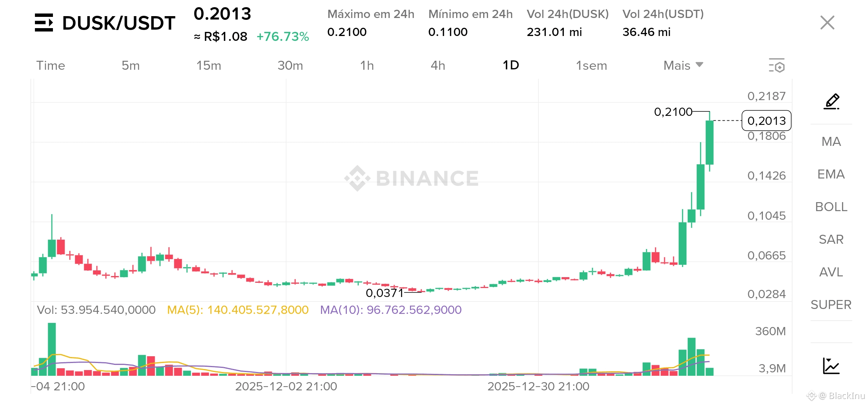Expand the Mais timeframe dropdown
The height and width of the screenshot is (405, 868).
[677, 65]
